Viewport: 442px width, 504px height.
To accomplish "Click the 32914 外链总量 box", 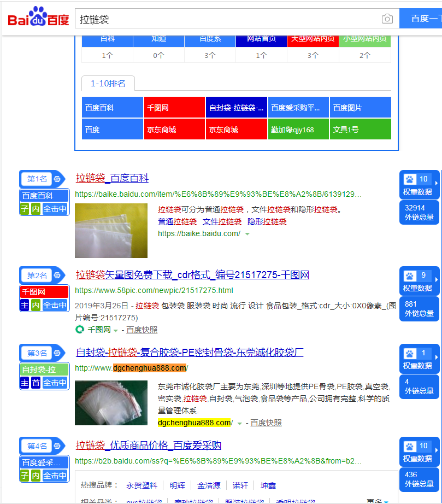I will coord(419,213).
